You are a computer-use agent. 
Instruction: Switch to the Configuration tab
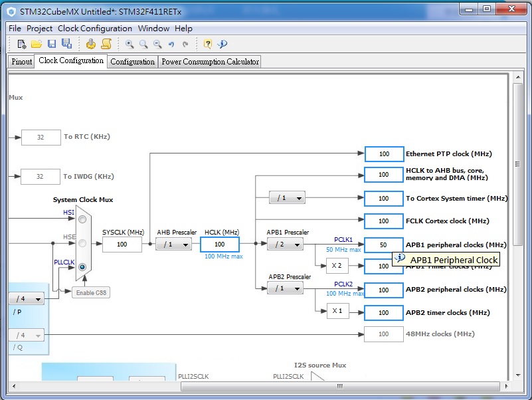pos(132,61)
